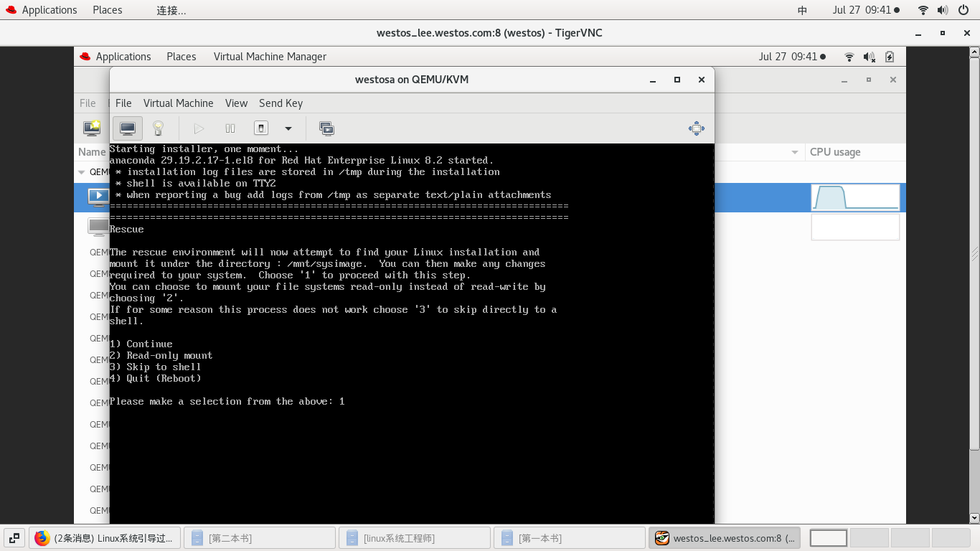Image resolution: width=980 pixels, height=551 pixels.
Task: Switch to Firefox Linux系统引导过 taskbar item
Action: click(x=105, y=538)
